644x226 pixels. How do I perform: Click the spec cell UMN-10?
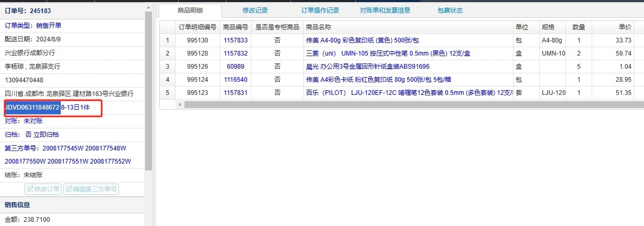552,53
